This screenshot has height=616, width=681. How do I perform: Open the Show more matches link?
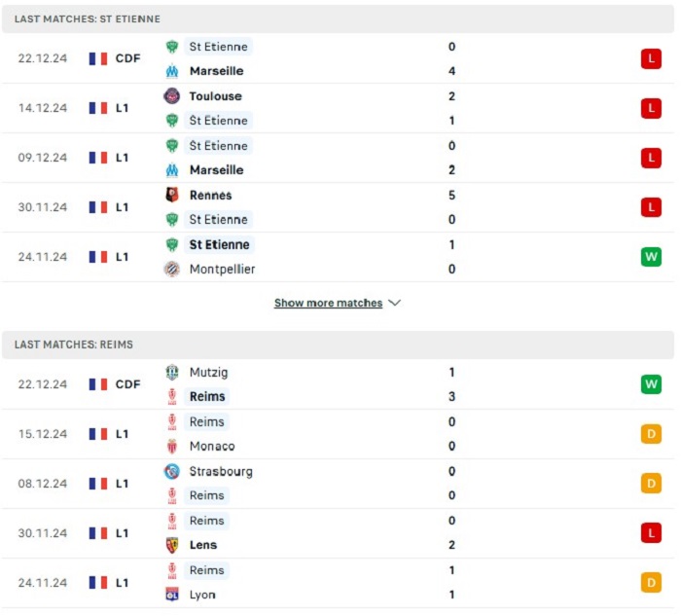coord(329,303)
